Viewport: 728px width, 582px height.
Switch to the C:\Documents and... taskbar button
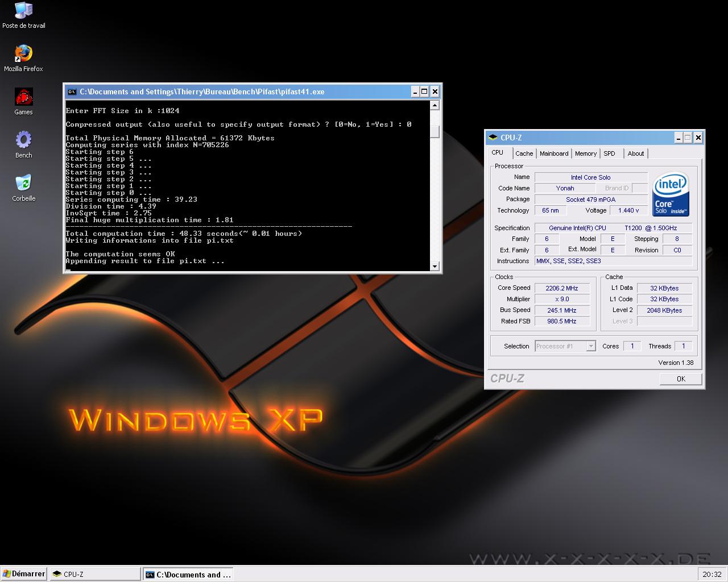[x=188, y=574]
